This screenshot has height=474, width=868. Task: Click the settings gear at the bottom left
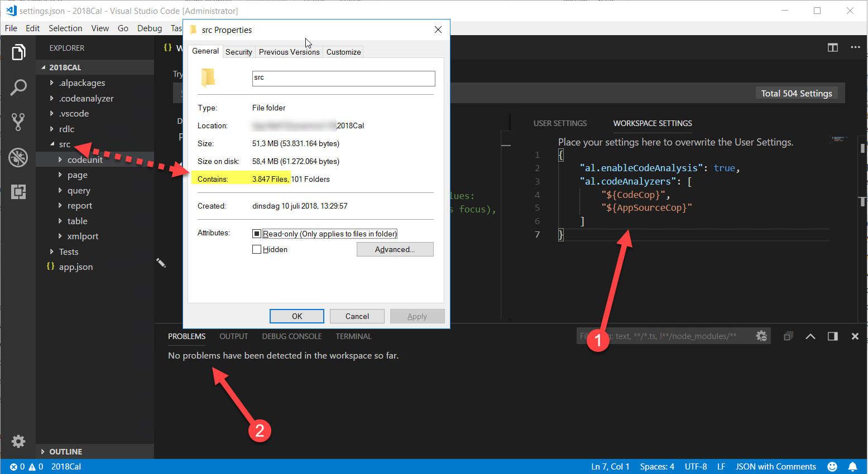tap(18, 441)
